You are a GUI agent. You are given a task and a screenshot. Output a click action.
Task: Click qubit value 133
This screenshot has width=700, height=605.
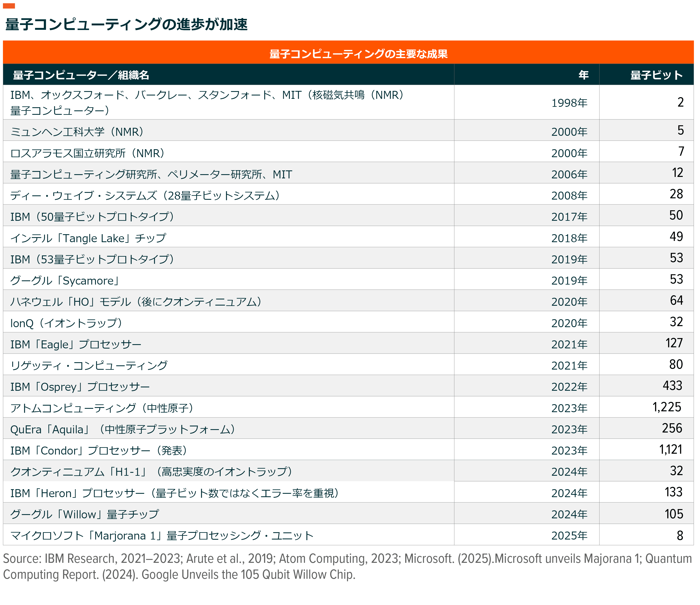pos(674,492)
